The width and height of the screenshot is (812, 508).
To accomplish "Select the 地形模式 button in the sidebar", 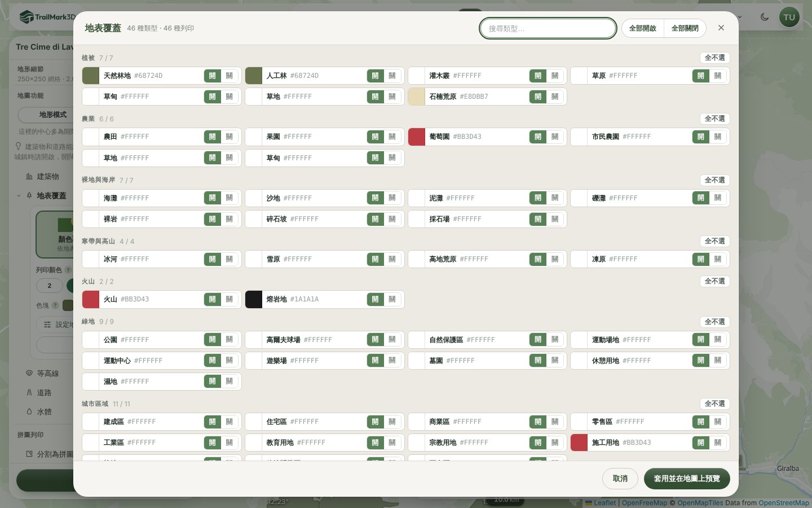I will (x=53, y=115).
